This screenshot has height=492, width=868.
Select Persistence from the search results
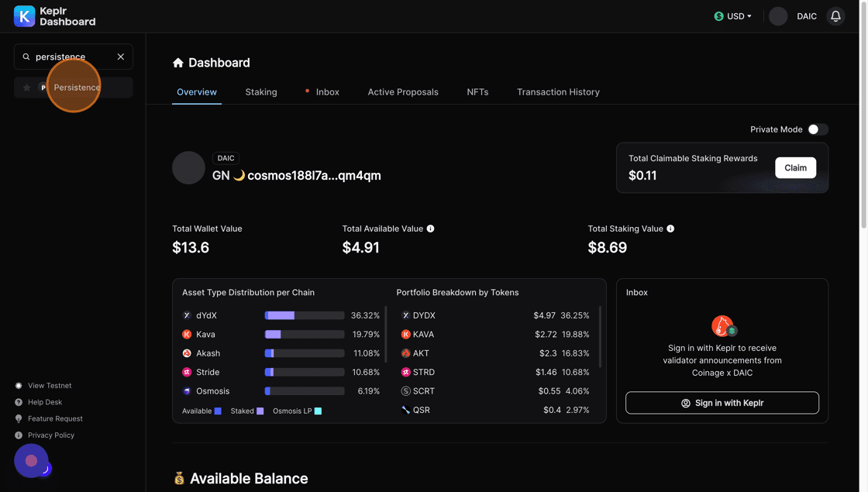[77, 88]
